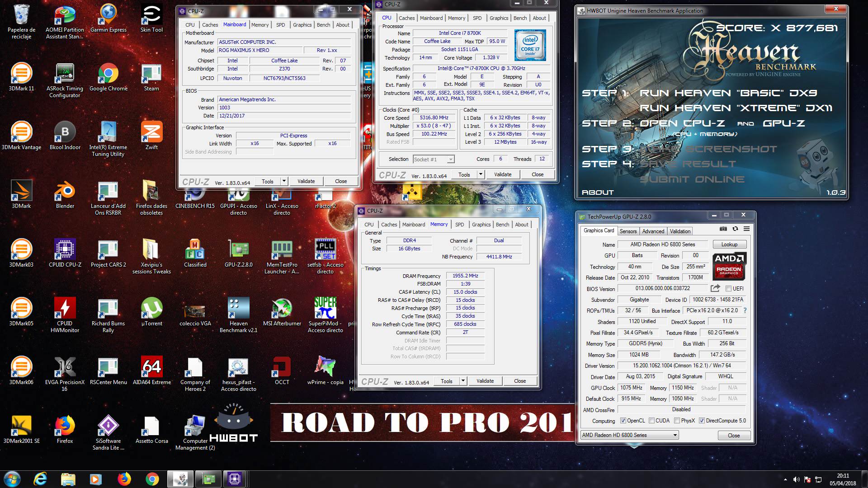
Task: Open CPUID CPU-Z desktop icon
Action: 65,253
